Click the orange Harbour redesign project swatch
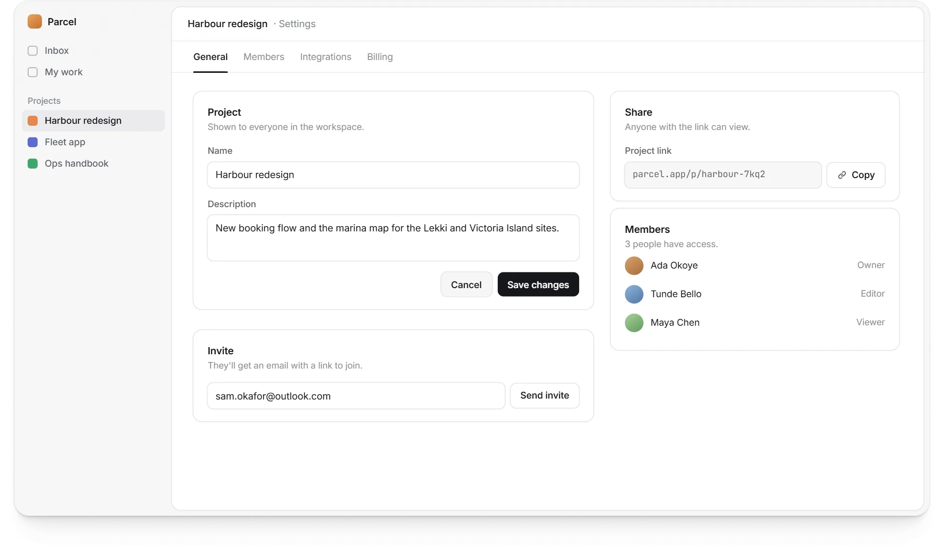 [x=32, y=120]
